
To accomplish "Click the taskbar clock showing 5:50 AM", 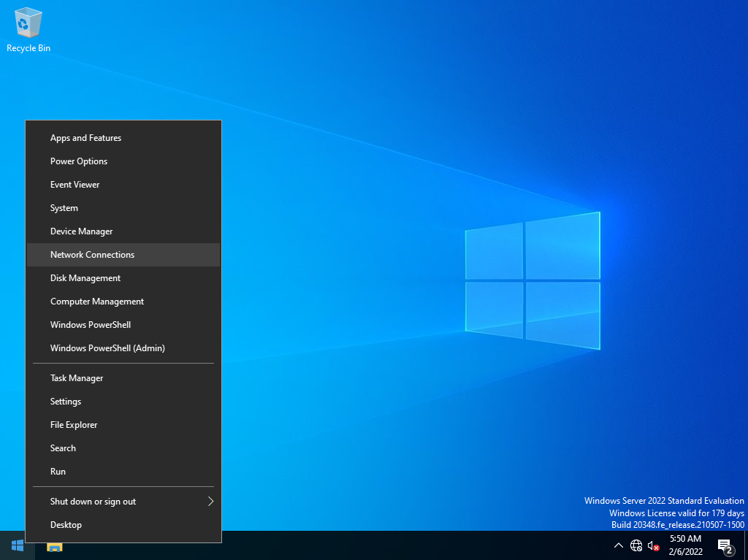I will tap(685, 545).
